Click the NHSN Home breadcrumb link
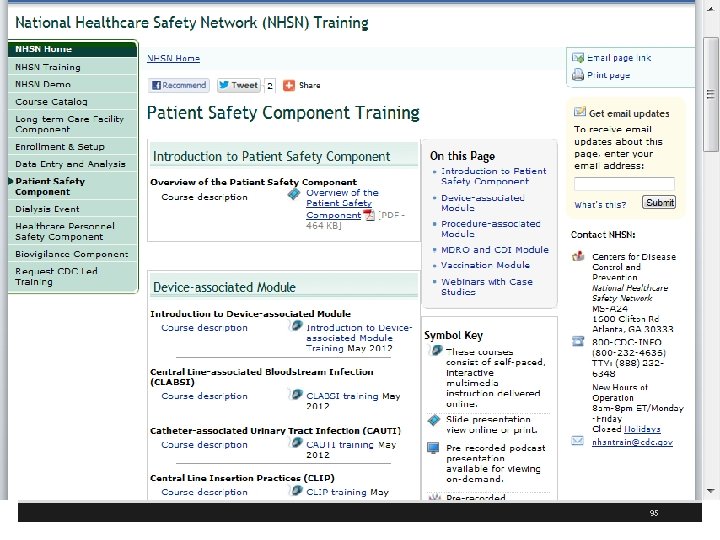 [x=174, y=58]
